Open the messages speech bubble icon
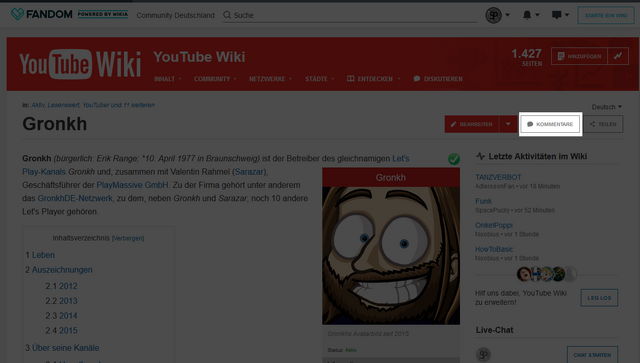This screenshot has height=363, width=640. (x=556, y=15)
